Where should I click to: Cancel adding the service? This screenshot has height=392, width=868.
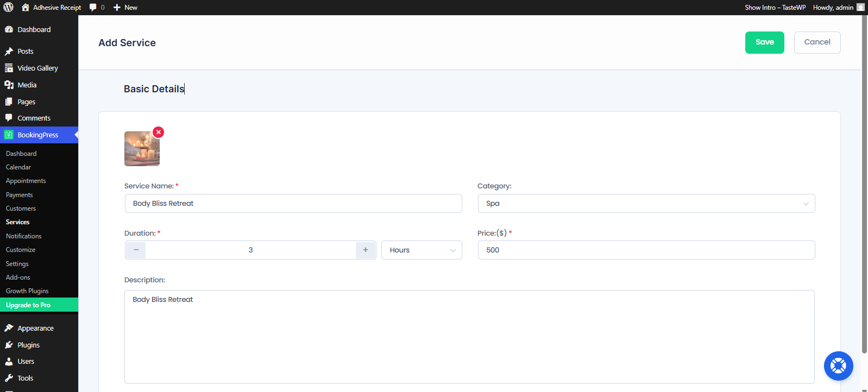pos(817,42)
